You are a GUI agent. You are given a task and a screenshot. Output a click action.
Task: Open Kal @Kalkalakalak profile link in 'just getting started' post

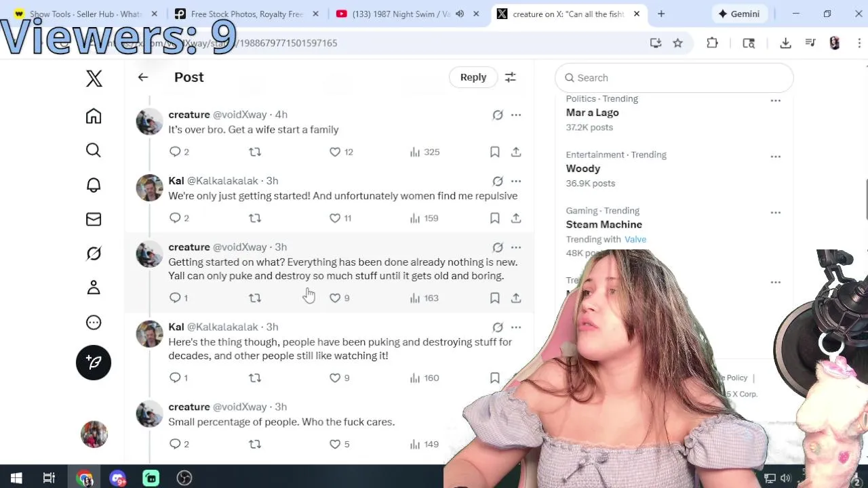tap(213, 181)
